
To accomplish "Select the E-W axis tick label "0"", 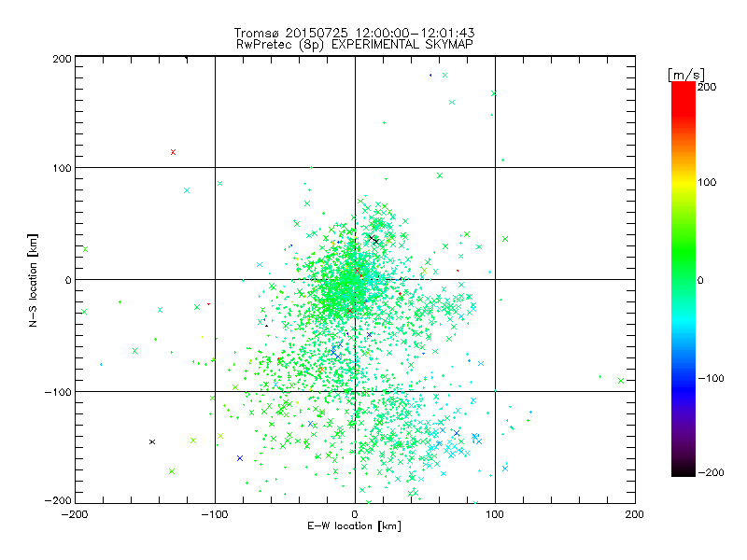I will point(355,514).
